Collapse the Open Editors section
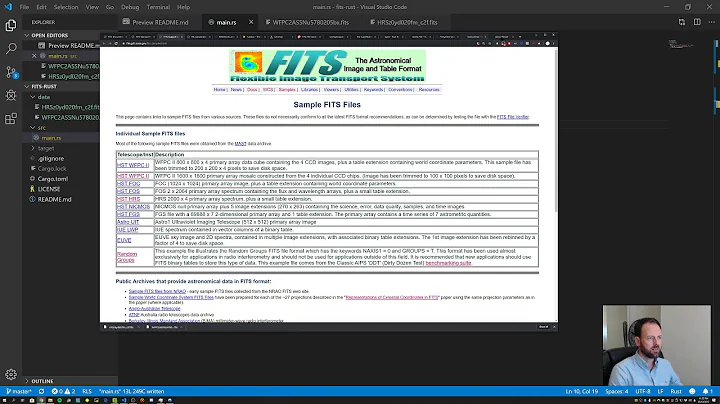Viewport: 720px width, 404px height. (x=27, y=35)
